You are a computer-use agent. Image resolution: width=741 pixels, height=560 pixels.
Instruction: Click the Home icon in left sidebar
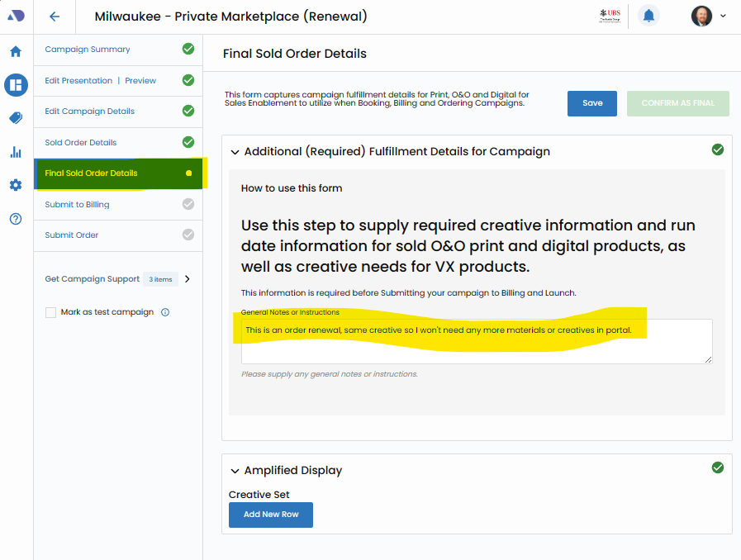pos(16,51)
